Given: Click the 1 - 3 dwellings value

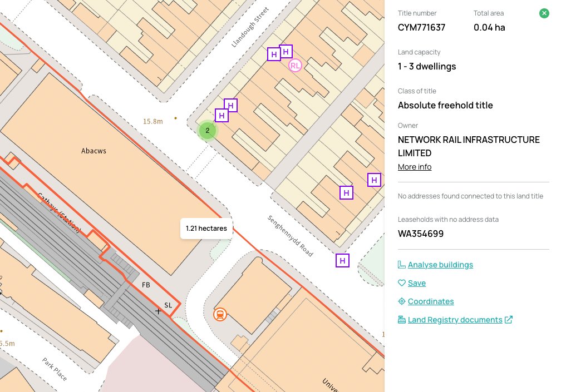Looking at the screenshot, I should [427, 67].
